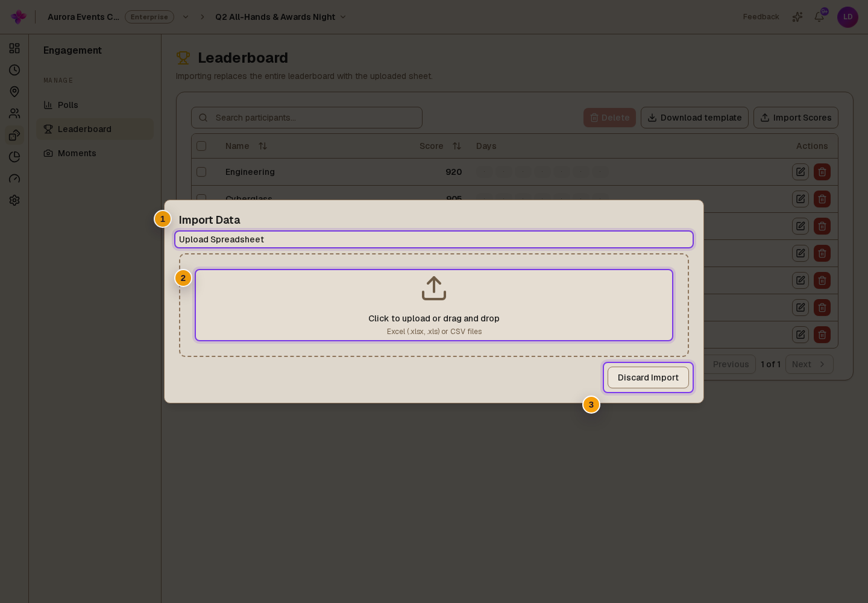Open Moments in Engagement menu
Image resolution: width=868 pixels, height=603 pixels.
point(95,153)
